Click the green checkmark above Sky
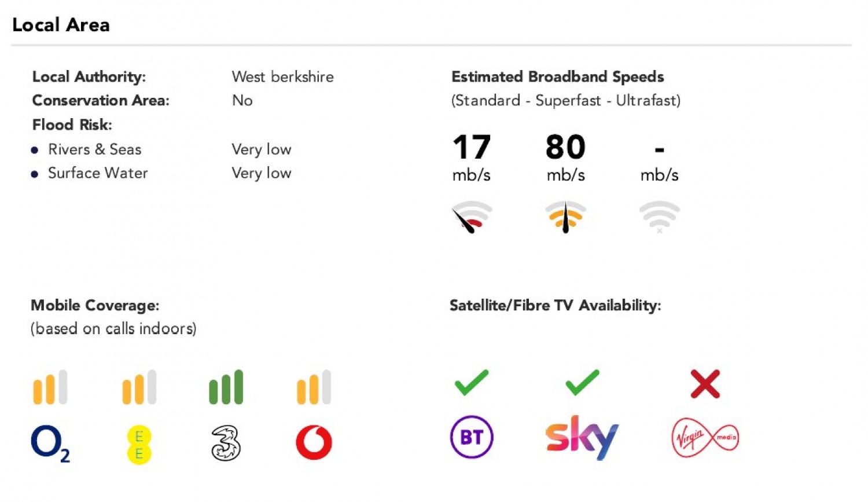 click(582, 383)
